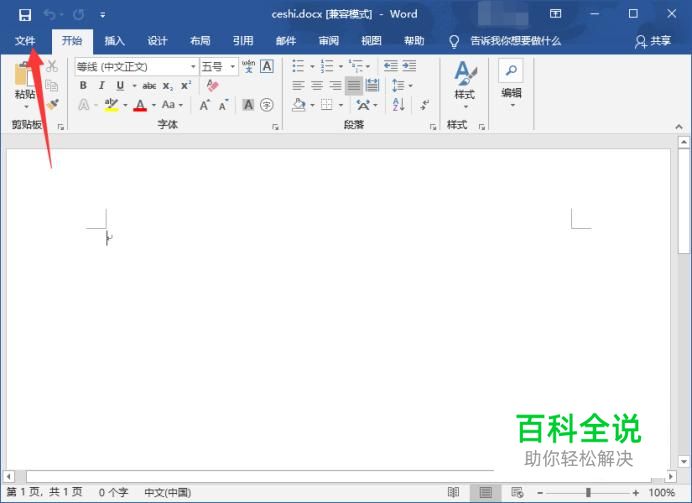Toggle Italic formatting
692x503 pixels.
point(102,86)
